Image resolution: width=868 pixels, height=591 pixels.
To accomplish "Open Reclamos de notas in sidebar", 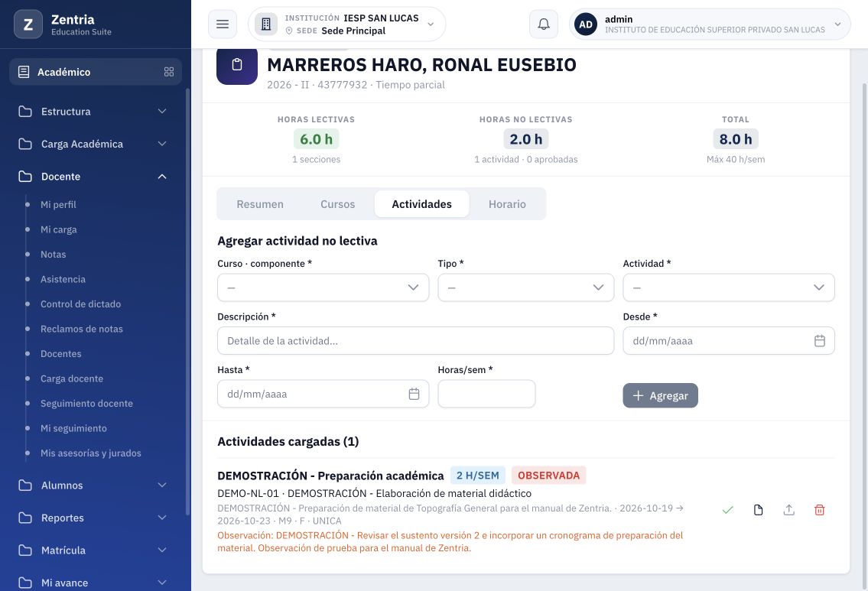I will [x=82, y=329].
